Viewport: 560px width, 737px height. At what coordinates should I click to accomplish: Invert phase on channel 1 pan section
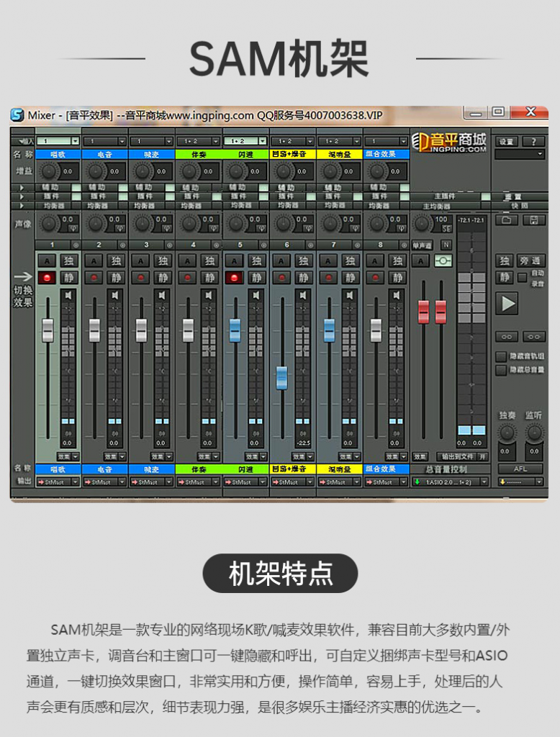(73, 228)
